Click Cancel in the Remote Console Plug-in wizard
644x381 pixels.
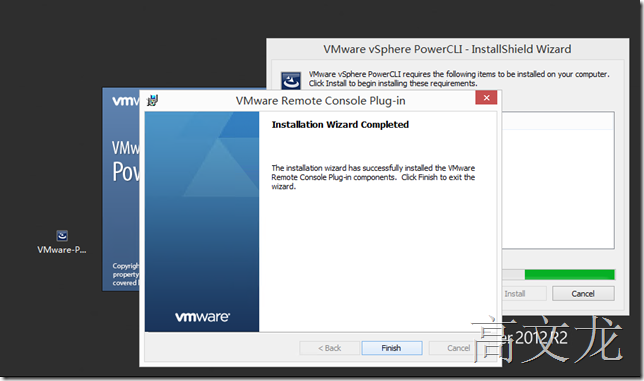point(458,348)
